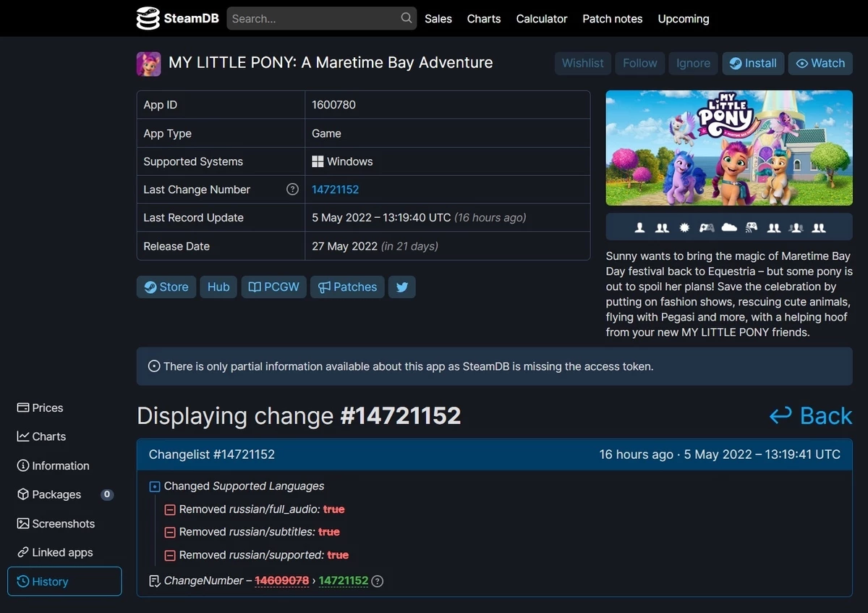This screenshot has width=868, height=613.
Task: Click the SteamDB logo
Action: click(177, 19)
